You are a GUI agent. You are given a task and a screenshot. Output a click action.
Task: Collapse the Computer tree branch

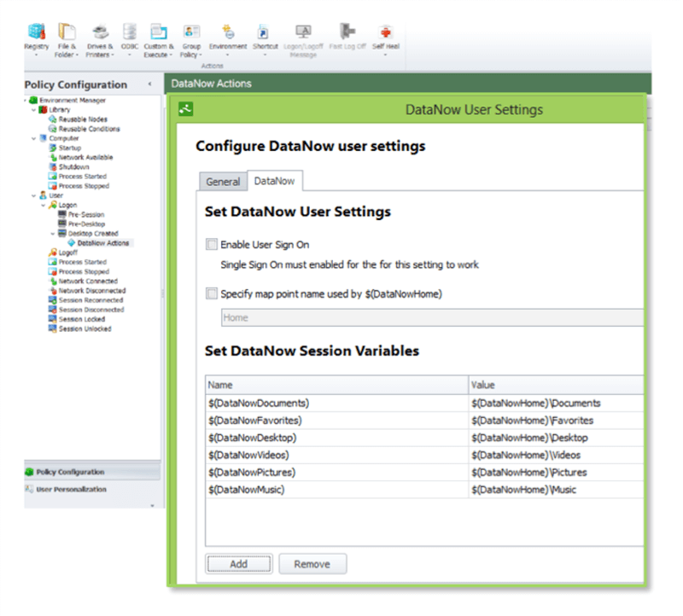coord(34,138)
